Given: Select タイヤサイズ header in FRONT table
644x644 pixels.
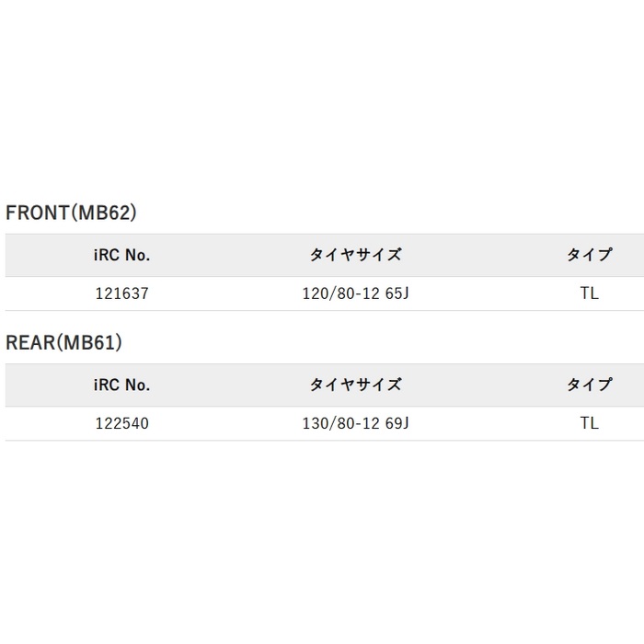Looking at the screenshot, I should click(x=355, y=255).
